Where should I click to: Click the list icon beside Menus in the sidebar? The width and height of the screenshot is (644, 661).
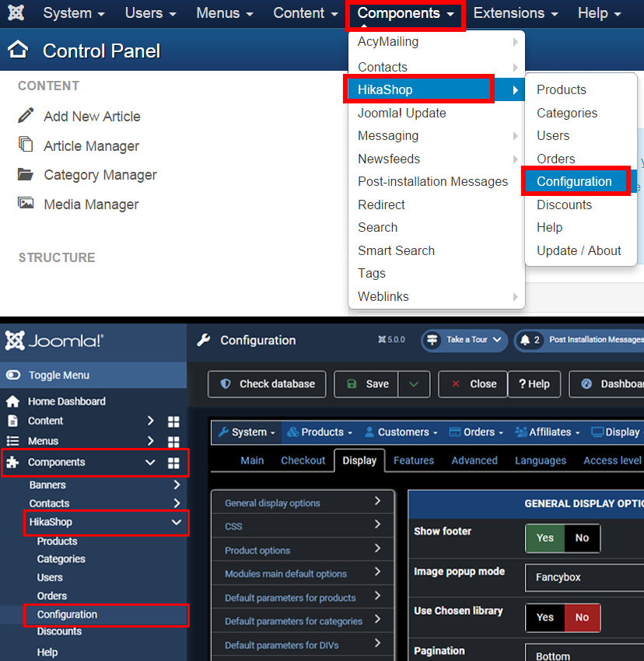12,441
